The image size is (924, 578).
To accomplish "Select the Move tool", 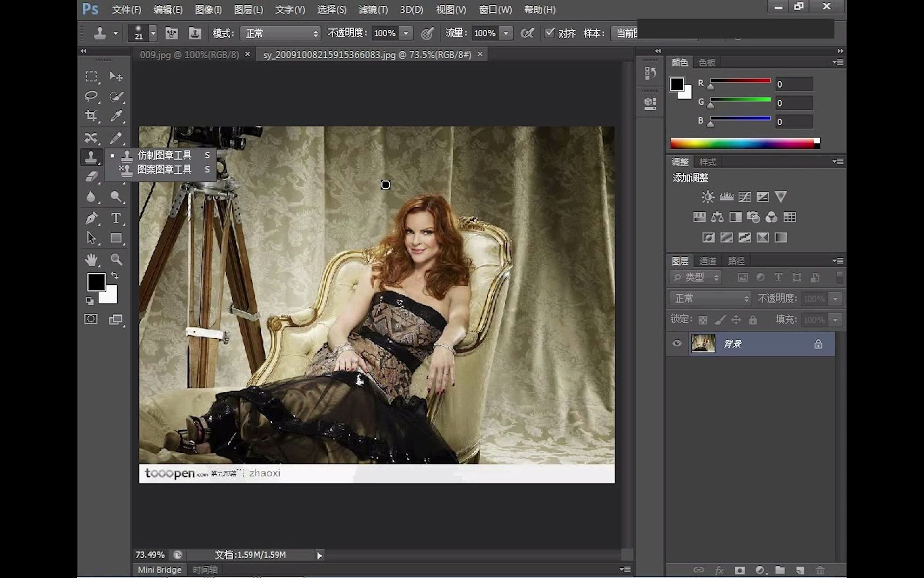I will [116, 77].
